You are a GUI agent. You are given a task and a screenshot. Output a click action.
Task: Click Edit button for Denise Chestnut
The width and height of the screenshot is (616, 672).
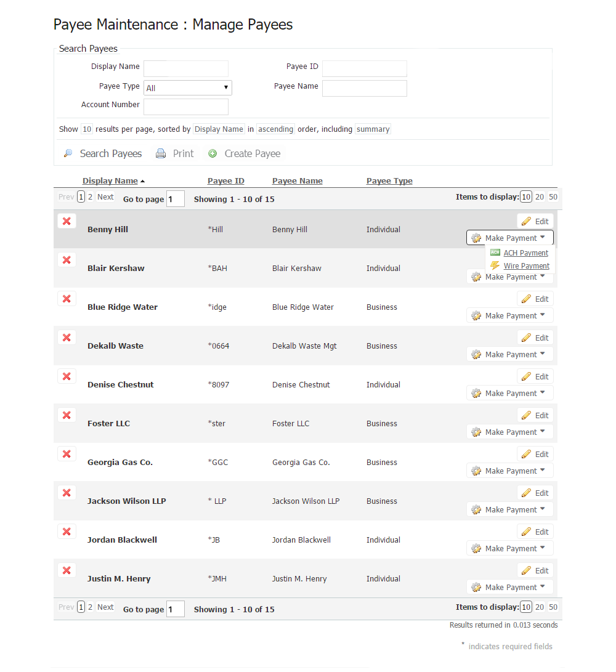(535, 376)
